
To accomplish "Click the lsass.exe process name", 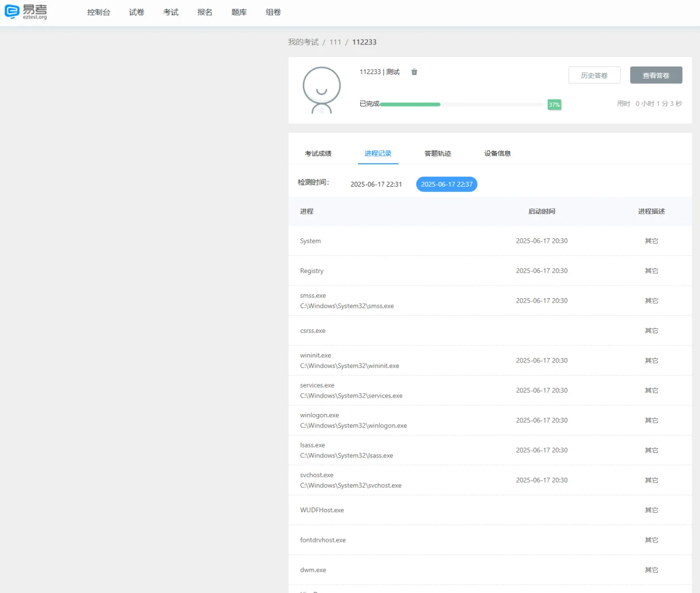I will pyautogui.click(x=312, y=445).
